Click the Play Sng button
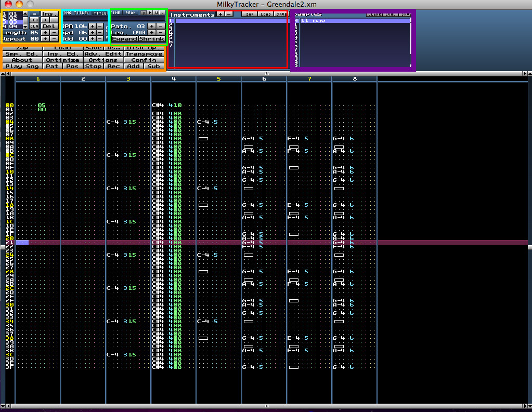The width and height of the screenshot is (532, 412). 22,67
